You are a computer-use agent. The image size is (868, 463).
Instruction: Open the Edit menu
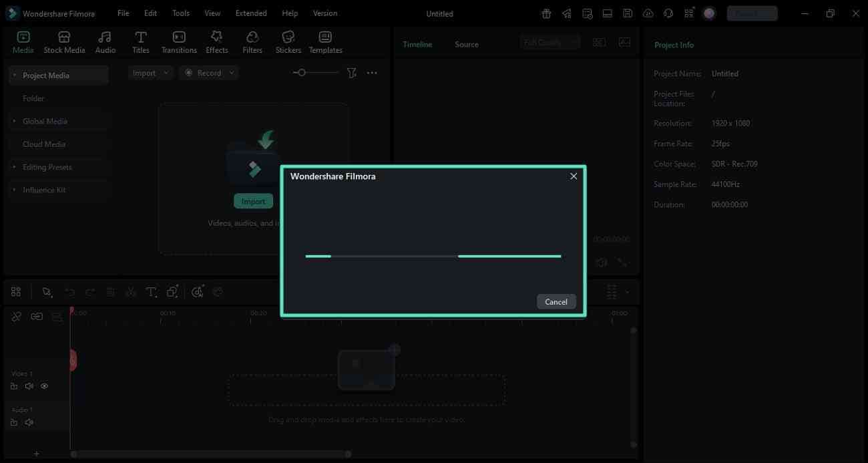pyautogui.click(x=151, y=13)
